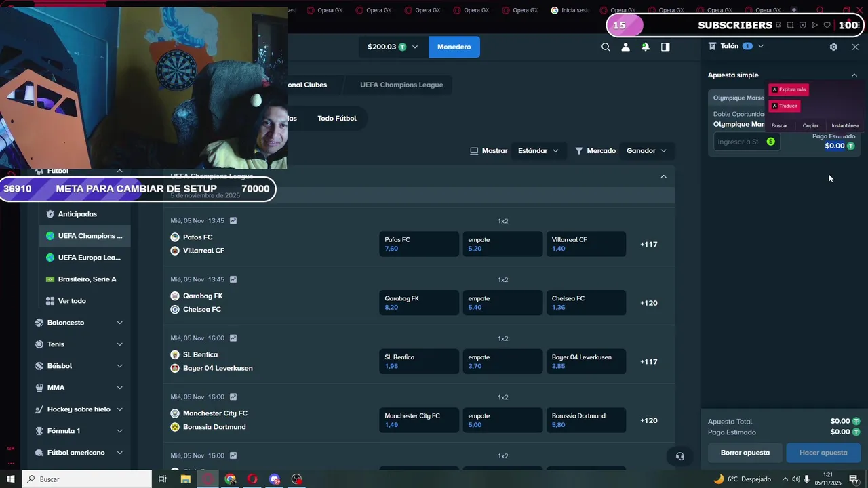Collapse the Apuesta simple section
This screenshot has height=488, width=868.
point(854,75)
